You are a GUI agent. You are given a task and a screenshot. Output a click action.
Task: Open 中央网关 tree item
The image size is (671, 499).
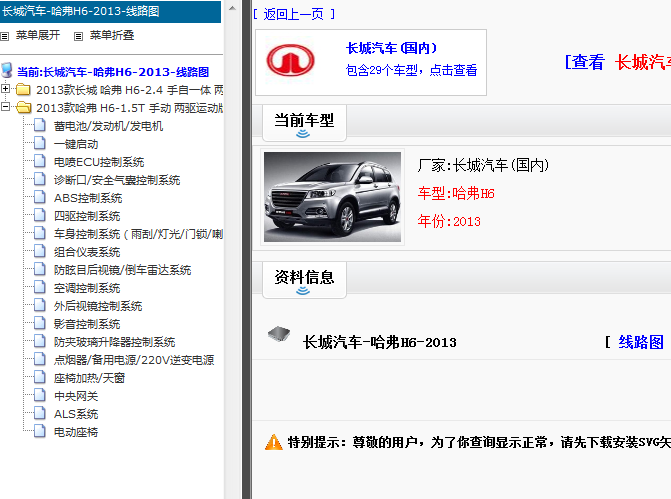click(x=76, y=395)
